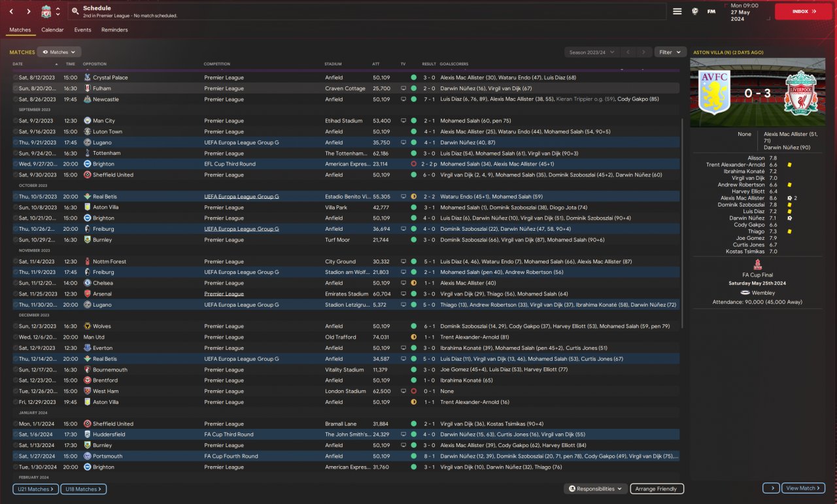Open the Season 2023/24 dropdown
837x504 pixels.
(x=590, y=52)
